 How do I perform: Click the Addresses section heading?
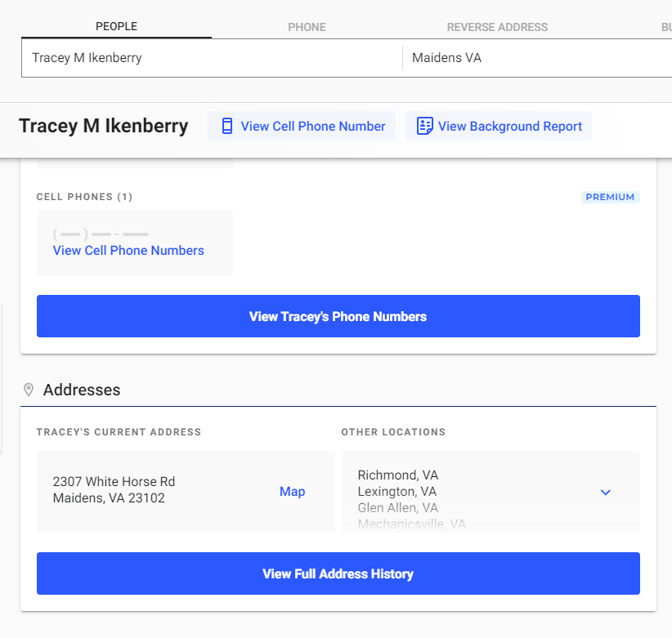[82, 390]
